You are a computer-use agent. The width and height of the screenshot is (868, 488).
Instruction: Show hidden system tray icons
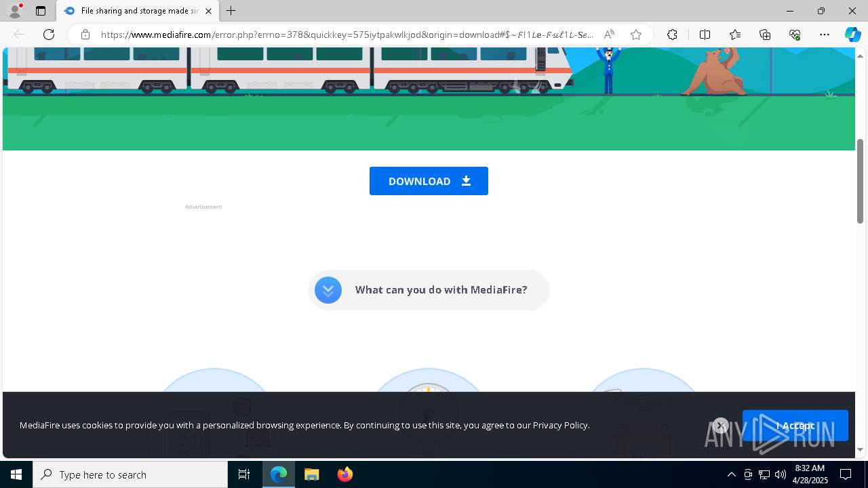click(731, 474)
